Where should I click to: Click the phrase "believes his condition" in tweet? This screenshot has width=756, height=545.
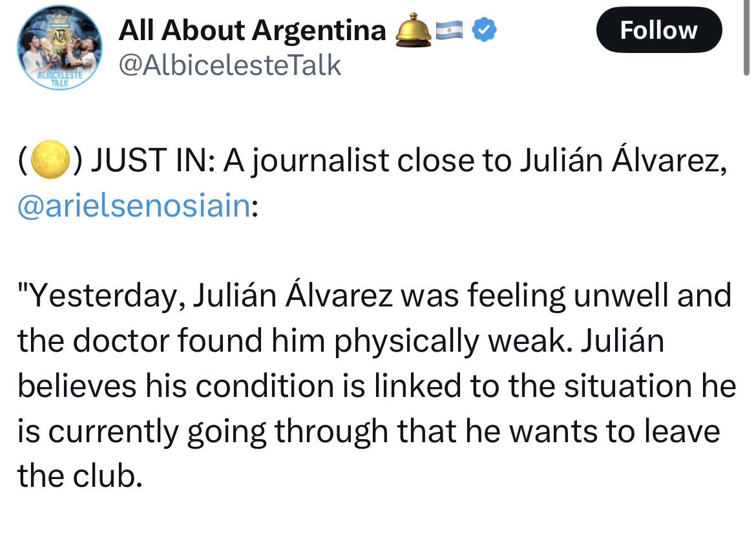[176, 386]
